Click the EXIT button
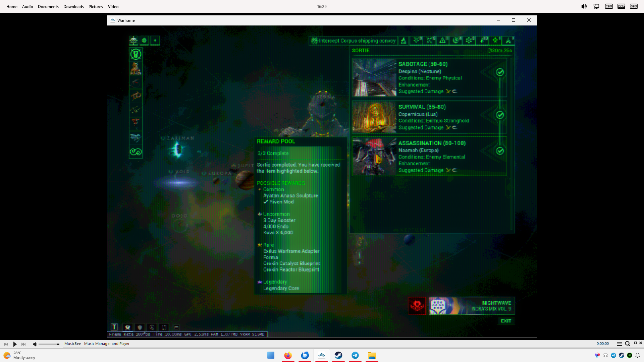644x362 pixels. point(506,321)
